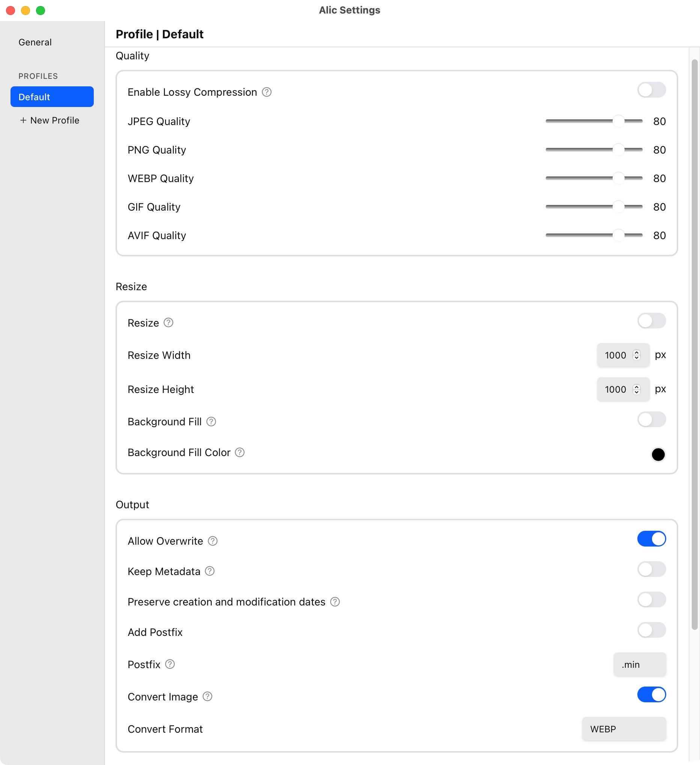Open the Convert Format WEBP dropdown
The image size is (700, 765).
[624, 729]
